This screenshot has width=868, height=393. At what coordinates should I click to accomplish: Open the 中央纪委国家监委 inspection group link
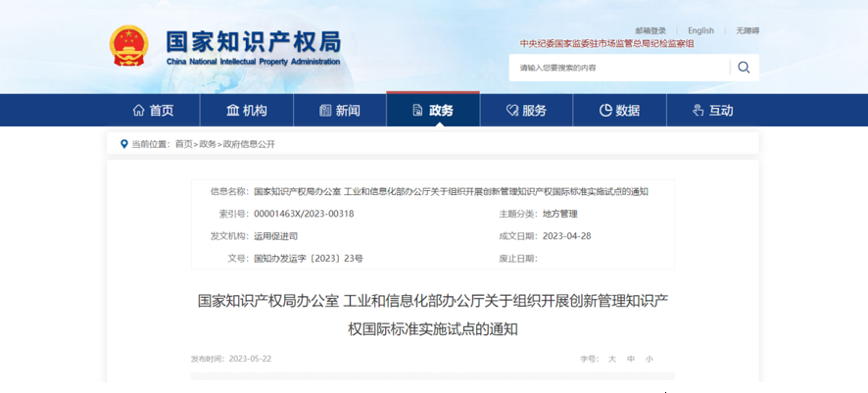606,44
